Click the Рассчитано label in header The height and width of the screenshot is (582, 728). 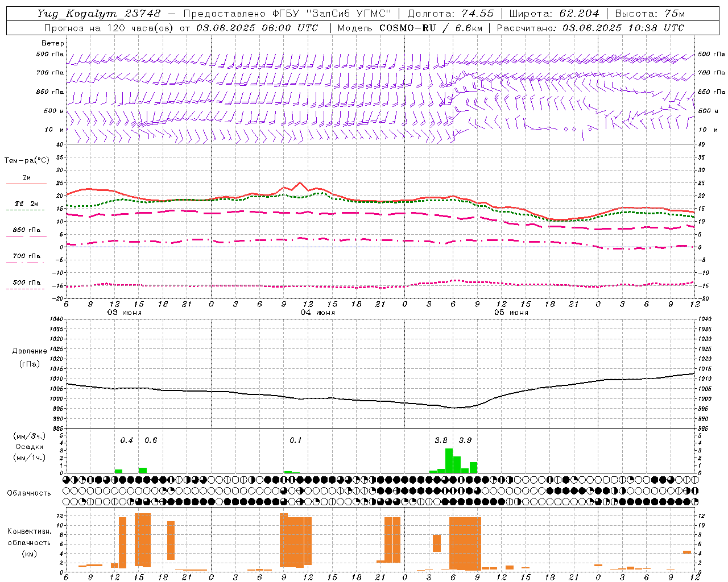pyautogui.click(x=527, y=28)
